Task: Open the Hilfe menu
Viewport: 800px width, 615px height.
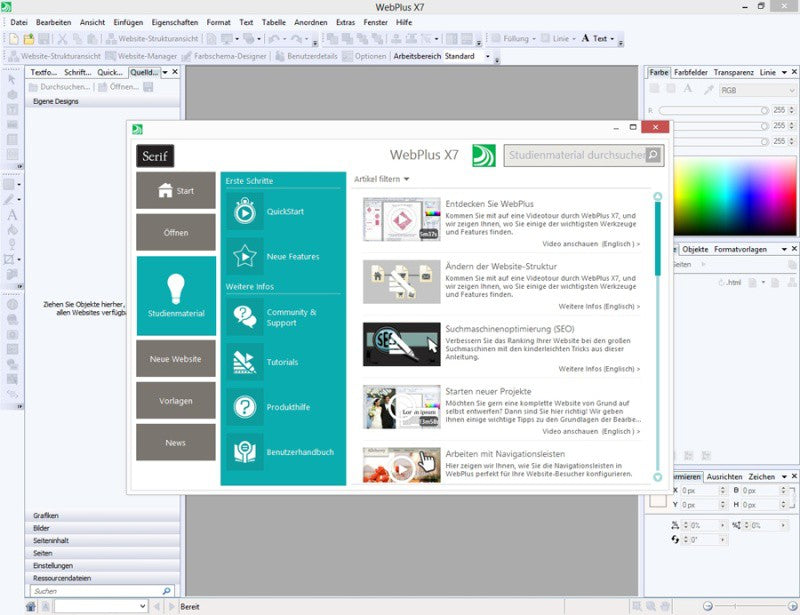Action: (x=404, y=22)
